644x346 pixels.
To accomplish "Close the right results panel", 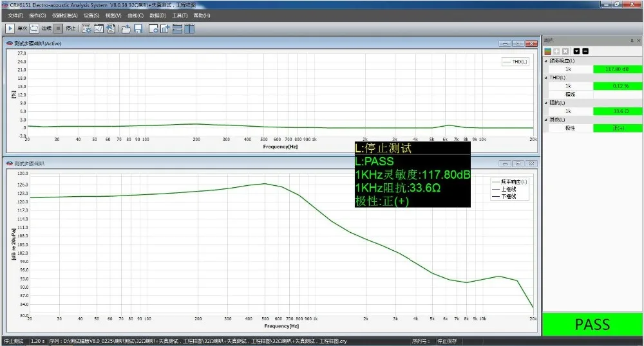I will (639, 41).
